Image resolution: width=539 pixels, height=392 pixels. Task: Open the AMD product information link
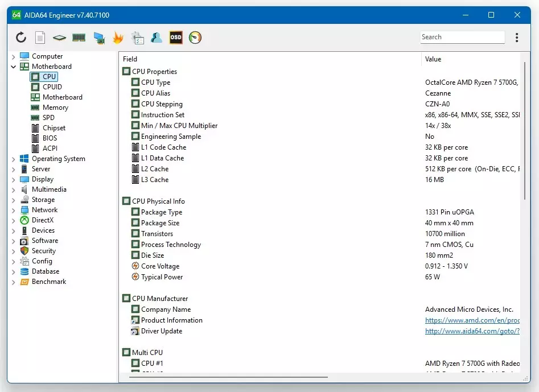pos(472,320)
